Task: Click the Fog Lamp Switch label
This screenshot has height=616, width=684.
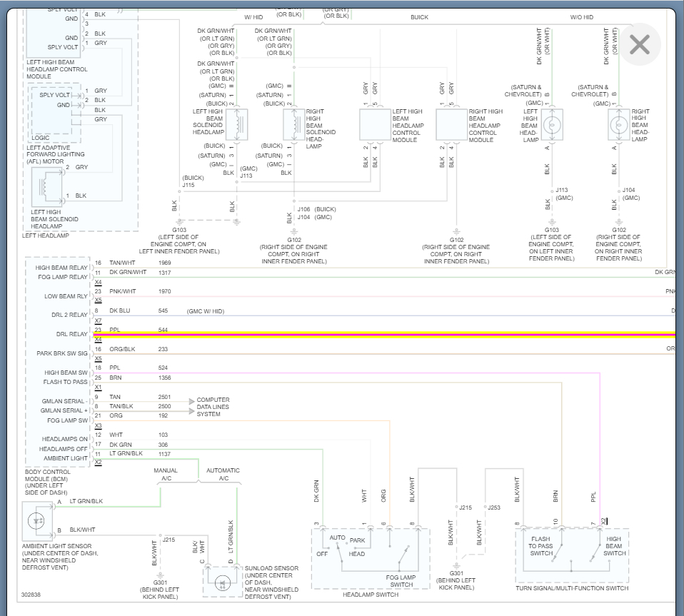Action: 401,580
